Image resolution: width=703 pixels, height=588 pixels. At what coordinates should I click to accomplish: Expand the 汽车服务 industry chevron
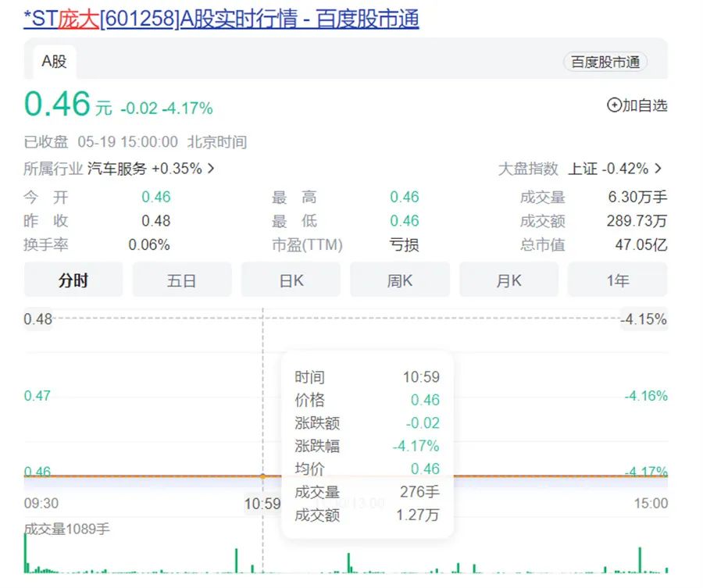pos(211,169)
